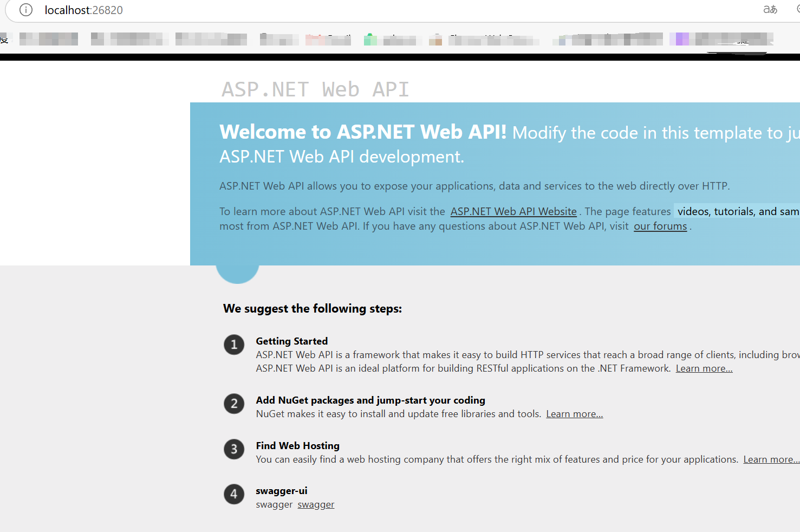The image size is (800, 532).
Task: Open the swagger link
Action: pos(316,505)
